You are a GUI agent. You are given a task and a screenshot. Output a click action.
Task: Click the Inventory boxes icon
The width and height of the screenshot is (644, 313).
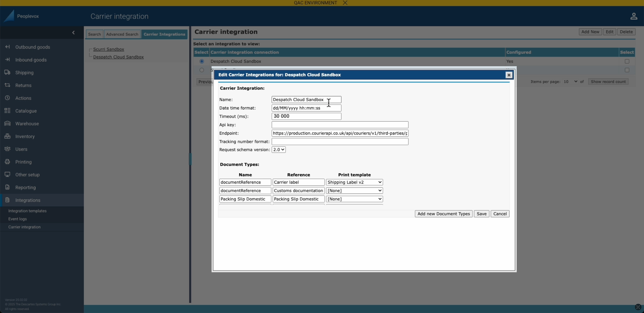[x=8, y=136]
